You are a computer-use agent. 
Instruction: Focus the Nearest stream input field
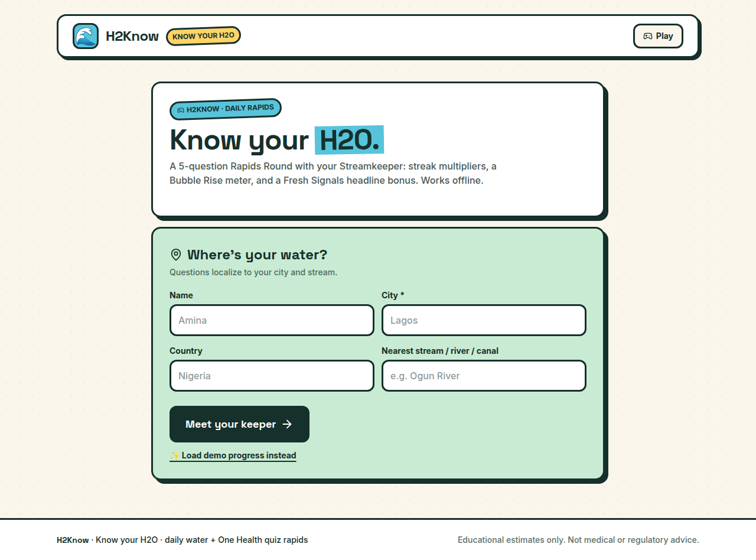click(484, 376)
